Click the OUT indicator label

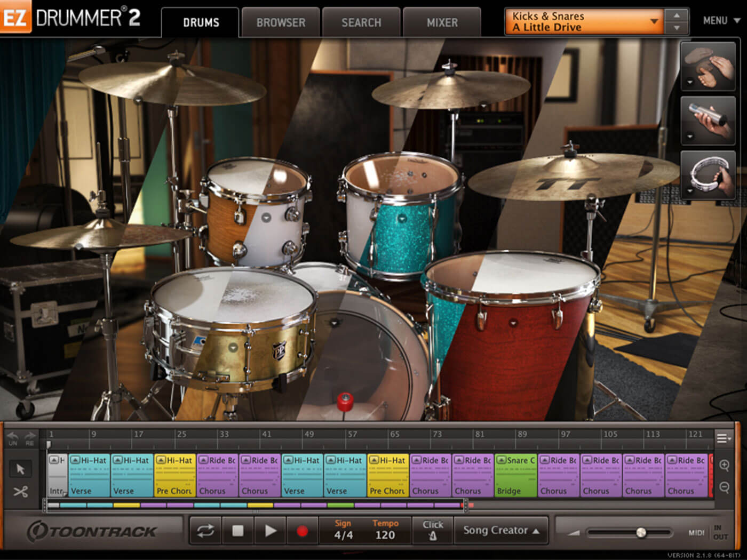tap(720, 537)
